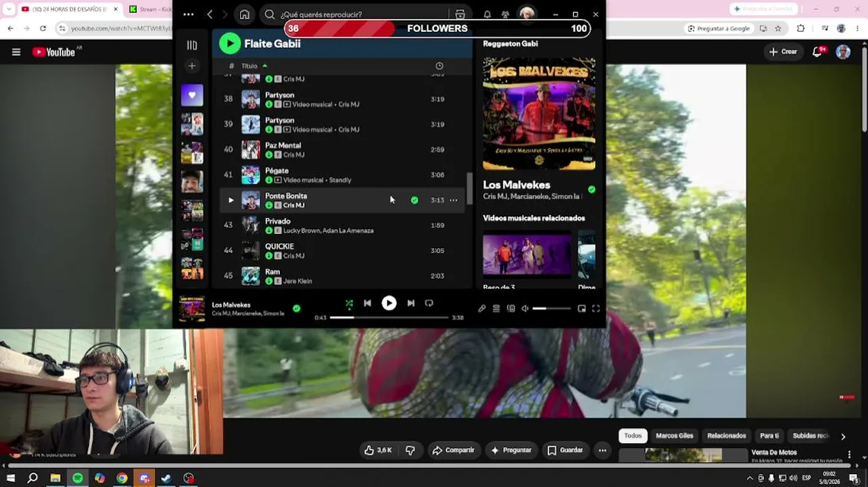
Task: Seek within Spotify song progress bar
Action: click(x=389, y=317)
